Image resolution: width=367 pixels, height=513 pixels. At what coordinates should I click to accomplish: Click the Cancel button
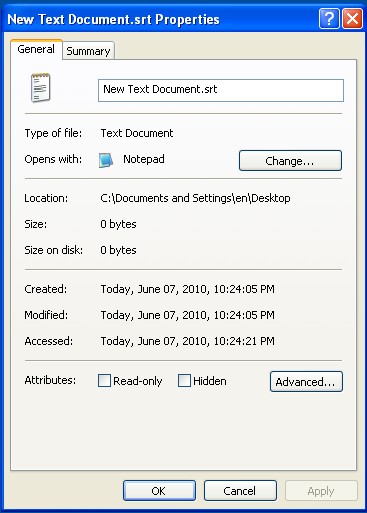click(x=240, y=490)
